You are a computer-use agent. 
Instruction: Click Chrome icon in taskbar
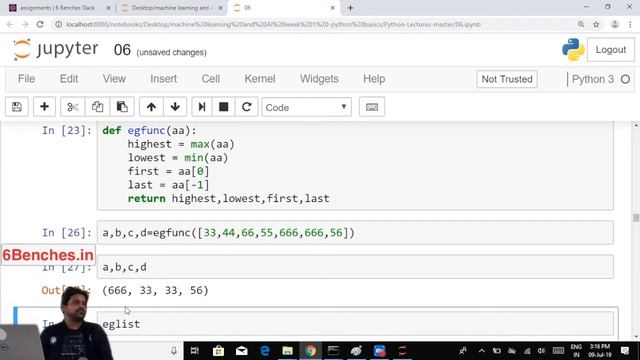pos(311,351)
